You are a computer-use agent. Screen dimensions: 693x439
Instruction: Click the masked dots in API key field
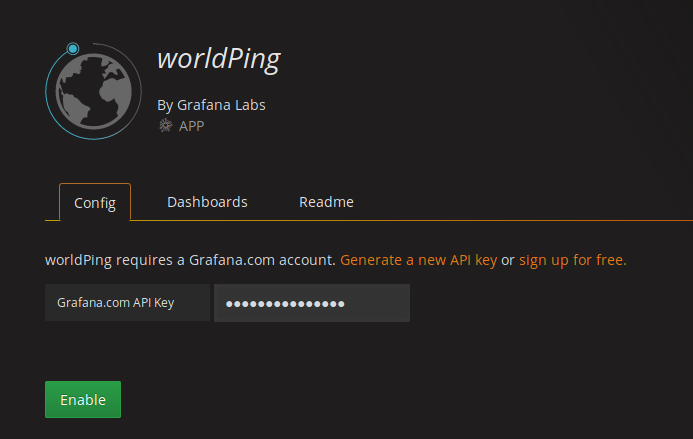coord(285,304)
